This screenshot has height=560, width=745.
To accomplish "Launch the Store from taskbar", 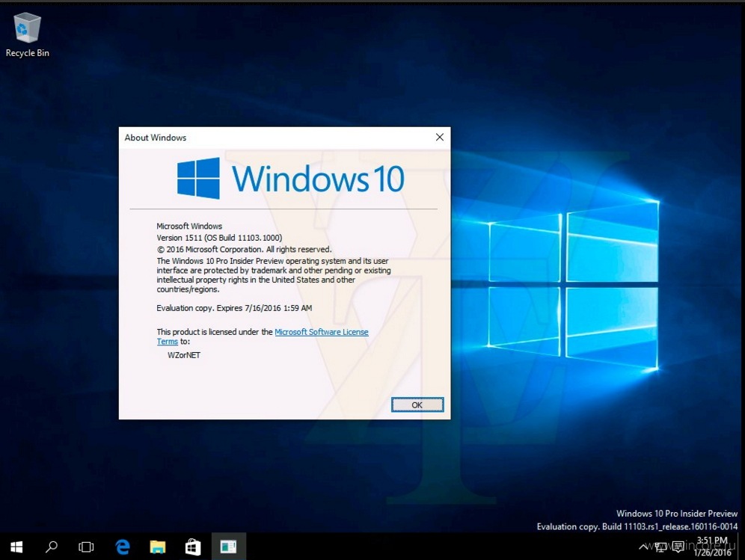I will pos(193,547).
